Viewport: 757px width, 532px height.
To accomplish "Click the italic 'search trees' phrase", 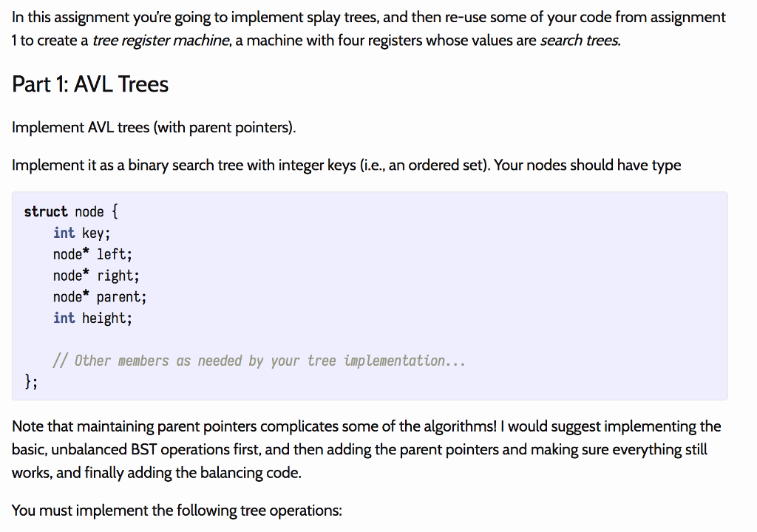I will (x=580, y=41).
